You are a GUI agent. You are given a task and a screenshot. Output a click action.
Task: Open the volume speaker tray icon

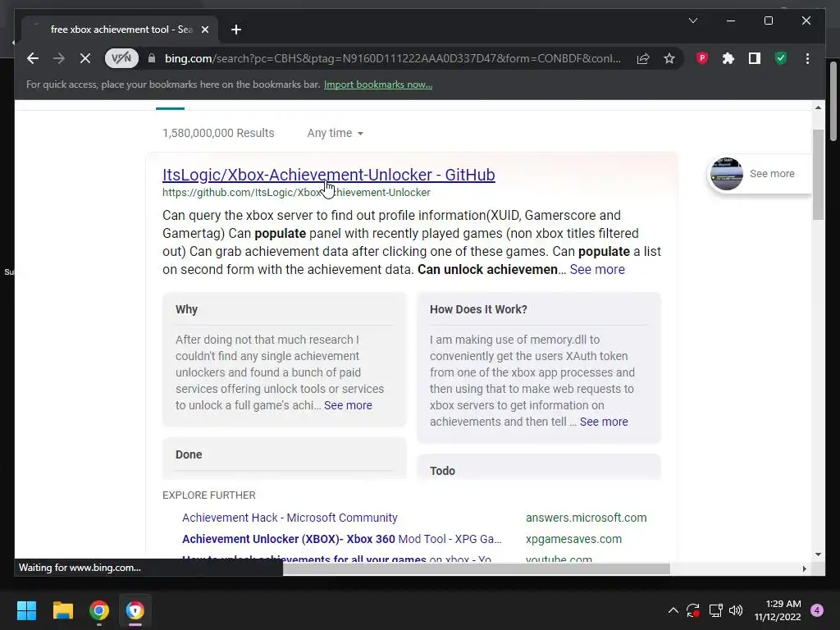736,610
